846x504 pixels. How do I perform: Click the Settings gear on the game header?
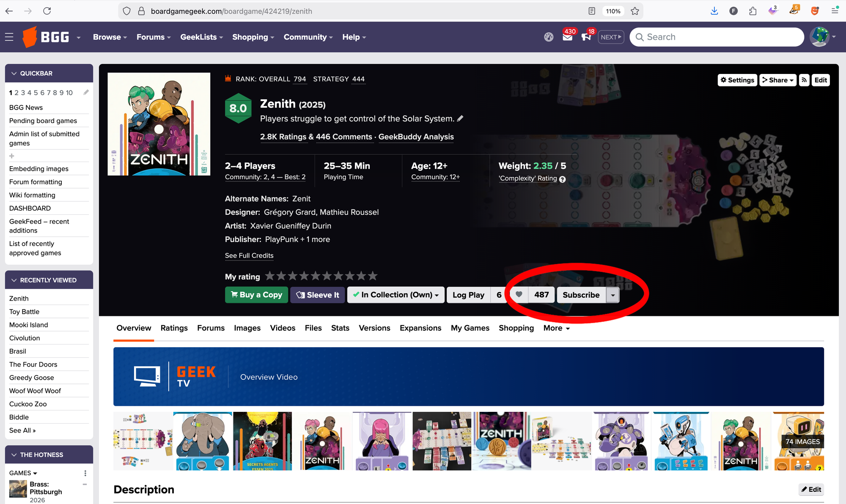737,80
